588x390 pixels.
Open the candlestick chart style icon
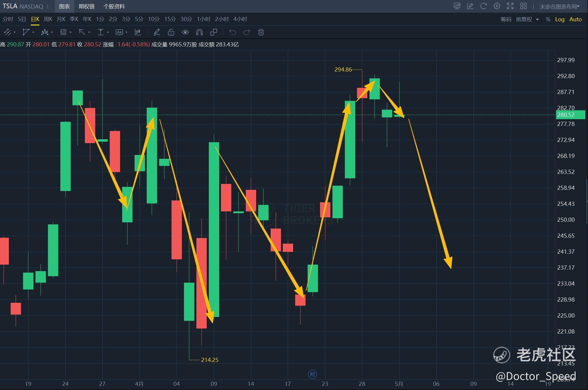pyautogui.click(x=138, y=32)
